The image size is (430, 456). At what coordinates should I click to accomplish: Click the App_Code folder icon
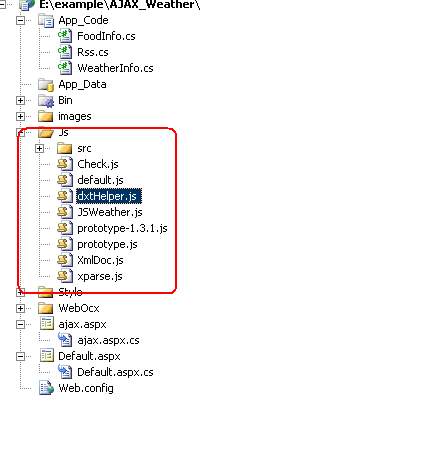pyautogui.click(x=46, y=20)
